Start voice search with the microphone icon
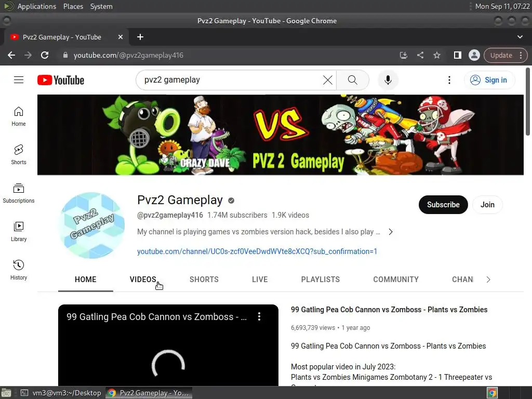The width and height of the screenshot is (532, 399). point(388,80)
